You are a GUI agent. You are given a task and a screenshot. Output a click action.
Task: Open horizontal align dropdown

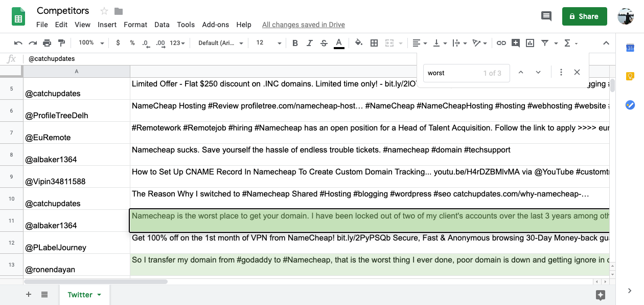pyautogui.click(x=420, y=43)
